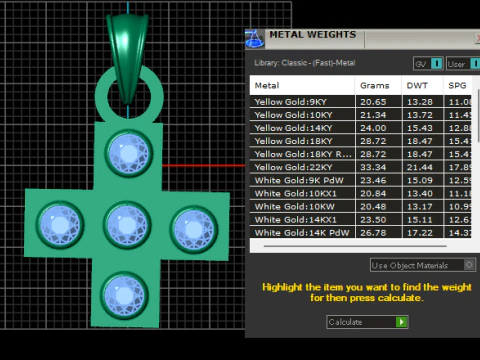Click the 20.65 grams value
The width and height of the screenshot is (480, 360).
373,102
